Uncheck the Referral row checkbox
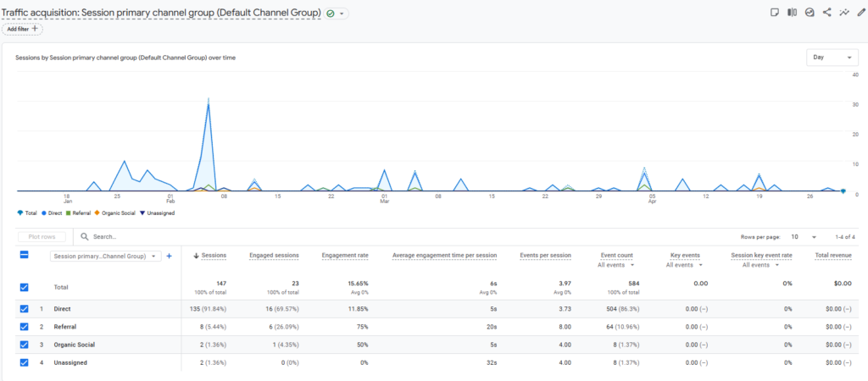Viewport: 868px width, 381px height. pos(25,327)
